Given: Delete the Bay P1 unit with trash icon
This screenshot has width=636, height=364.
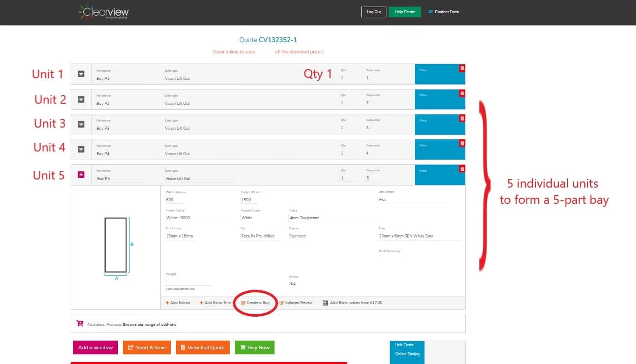Looking at the screenshot, I should point(462,68).
